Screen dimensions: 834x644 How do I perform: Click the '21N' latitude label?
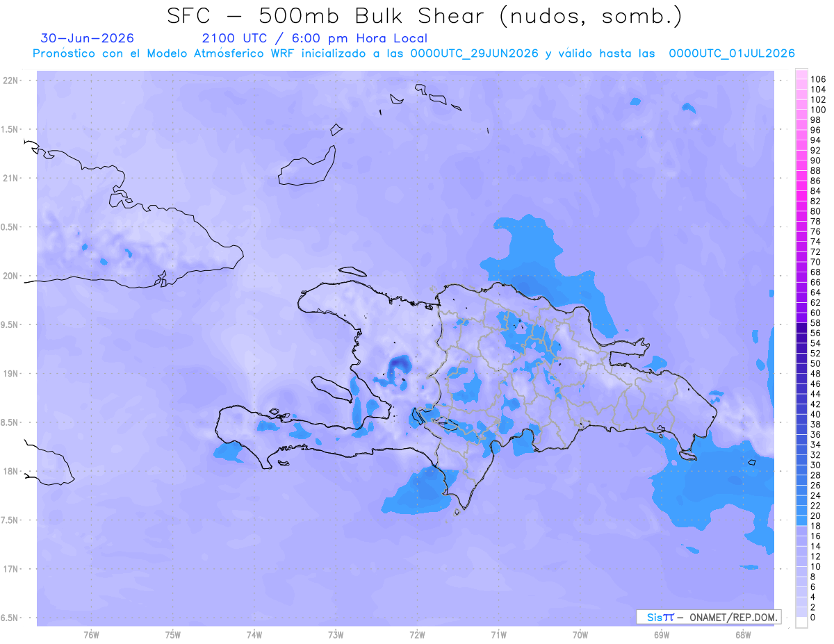(x=10, y=178)
